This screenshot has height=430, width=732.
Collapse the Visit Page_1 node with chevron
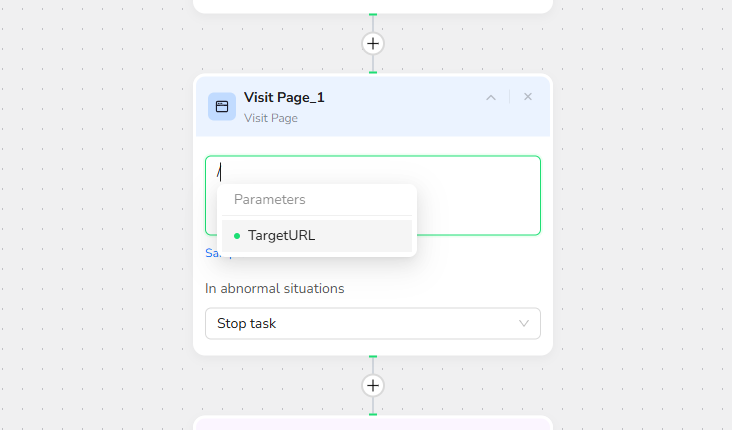tap(491, 97)
